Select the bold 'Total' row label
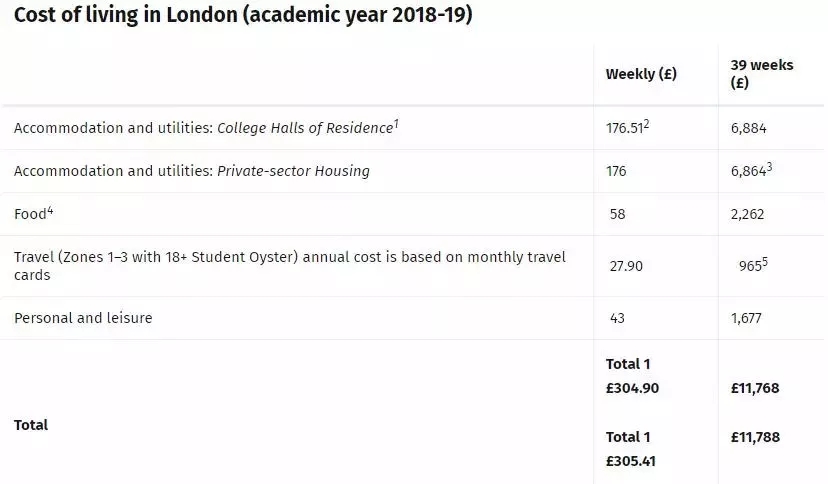 31,425
